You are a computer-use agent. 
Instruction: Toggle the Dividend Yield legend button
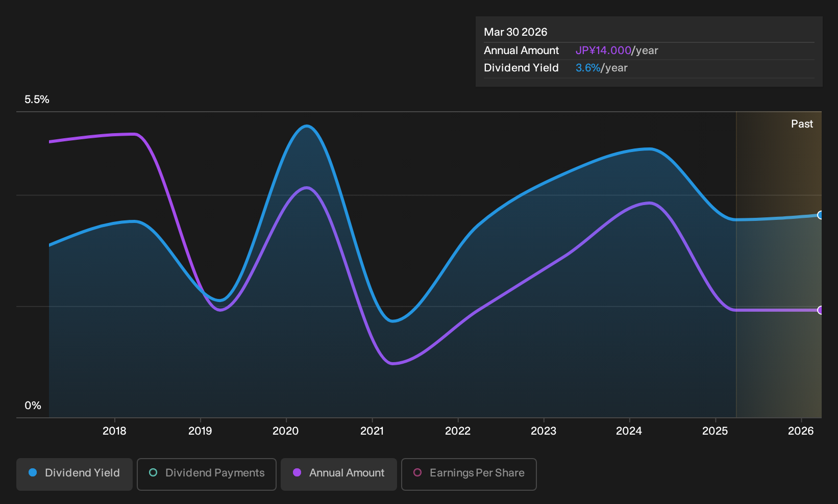pyautogui.click(x=75, y=474)
